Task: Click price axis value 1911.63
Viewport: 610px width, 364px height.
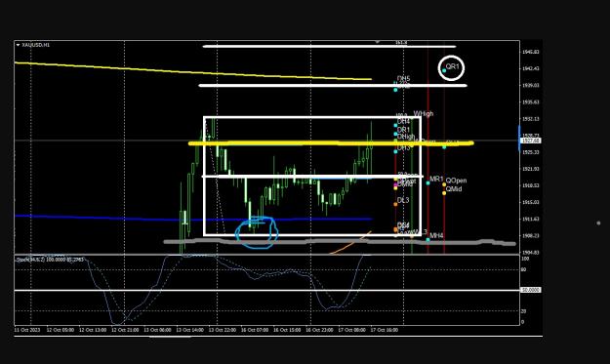Action: pos(531,219)
